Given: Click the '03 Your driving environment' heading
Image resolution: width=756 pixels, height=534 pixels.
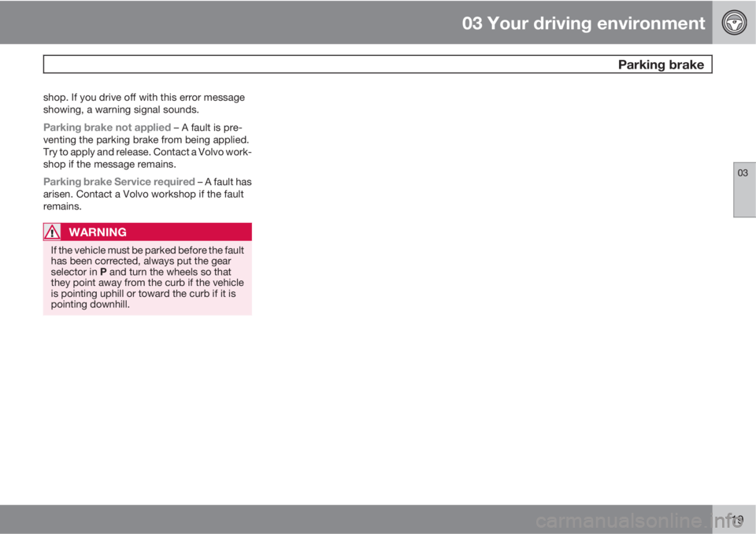Looking at the screenshot, I should 583,23.
